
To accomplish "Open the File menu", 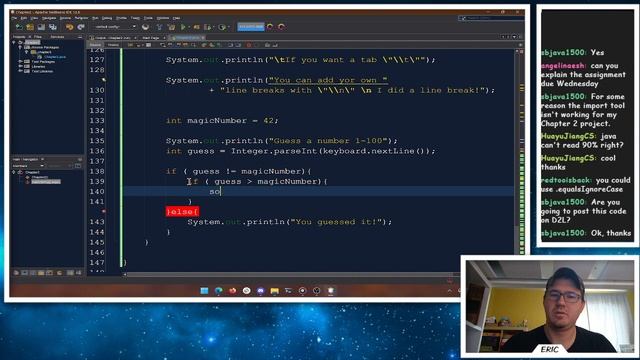I will (14, 18).
